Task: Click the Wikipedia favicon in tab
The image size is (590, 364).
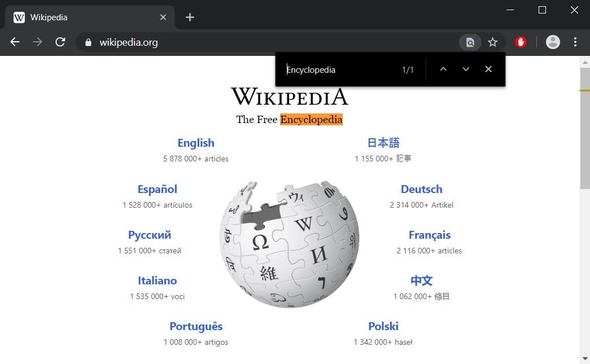Action: (19, 17)
